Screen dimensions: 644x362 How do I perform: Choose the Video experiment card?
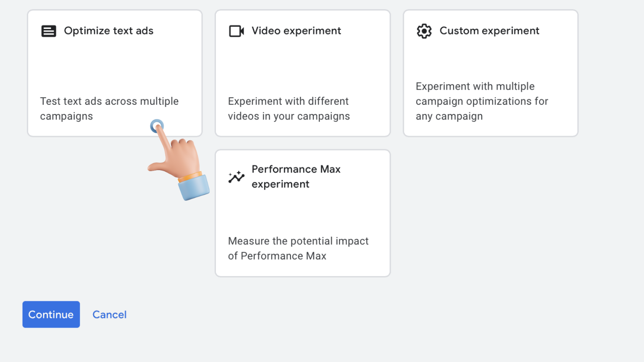click(x=303, y=73)
